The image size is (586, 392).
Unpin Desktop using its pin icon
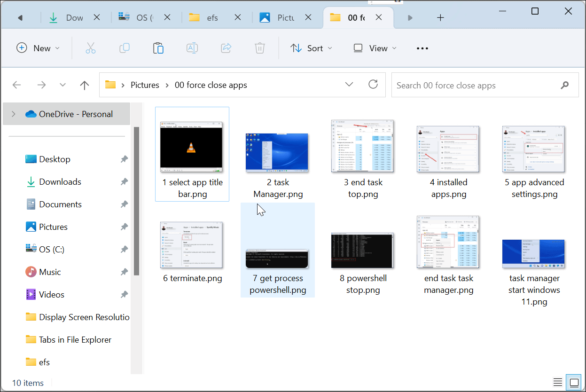tap(124, 159)
